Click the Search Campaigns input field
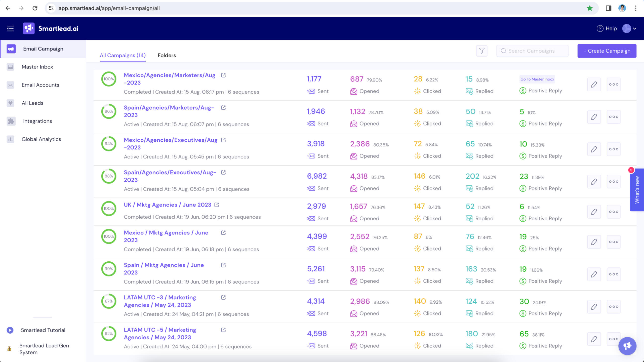The width and height of the screenshot is (644, 362). (x=532, y=51)
